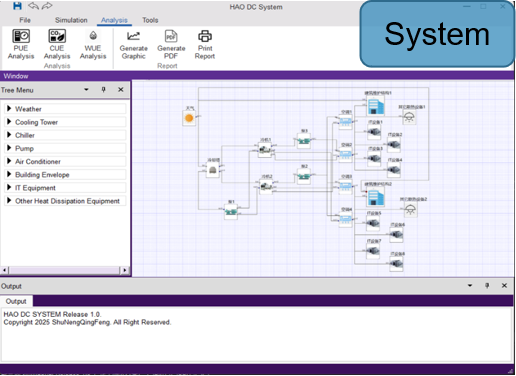Screen dimensions: 516x376
Task: Select chiller 2 node (冷机2)
Action: pos(266,186)
